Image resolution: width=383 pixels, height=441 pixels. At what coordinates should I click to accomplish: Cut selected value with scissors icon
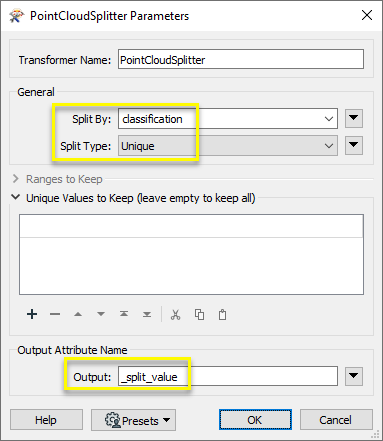[x=176, y=314]
